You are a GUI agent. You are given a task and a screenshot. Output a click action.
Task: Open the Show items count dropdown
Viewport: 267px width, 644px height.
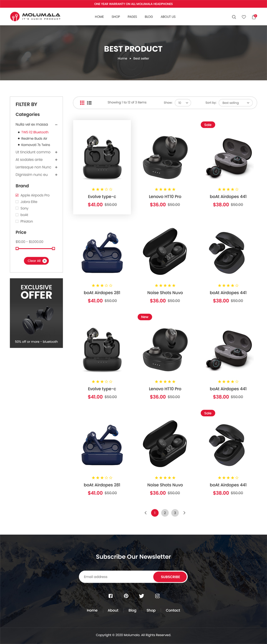[183, 103]
